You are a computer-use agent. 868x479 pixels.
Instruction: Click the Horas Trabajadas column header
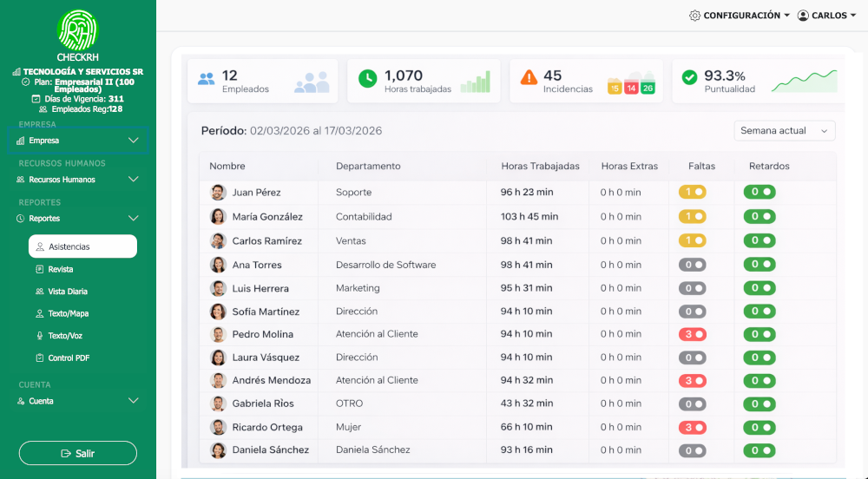(540, 166)
